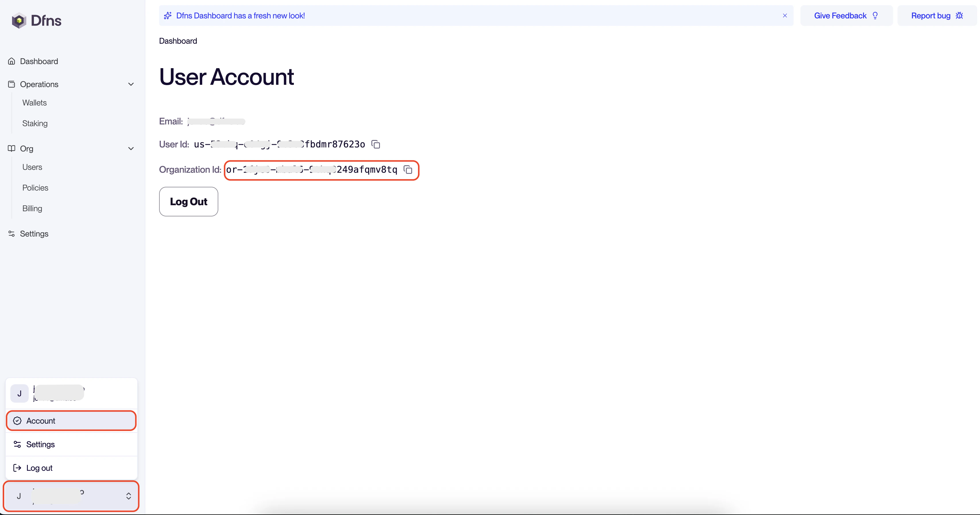
Task: Click the Give Feedback lightbulb icon
Action: pos(875,16)
